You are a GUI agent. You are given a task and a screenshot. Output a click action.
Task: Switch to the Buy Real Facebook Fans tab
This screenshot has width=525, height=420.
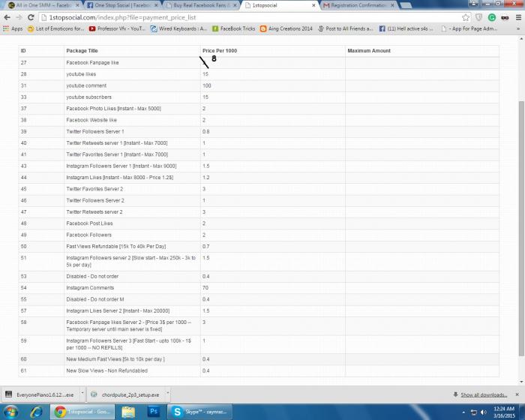click(x=202, y=5)
